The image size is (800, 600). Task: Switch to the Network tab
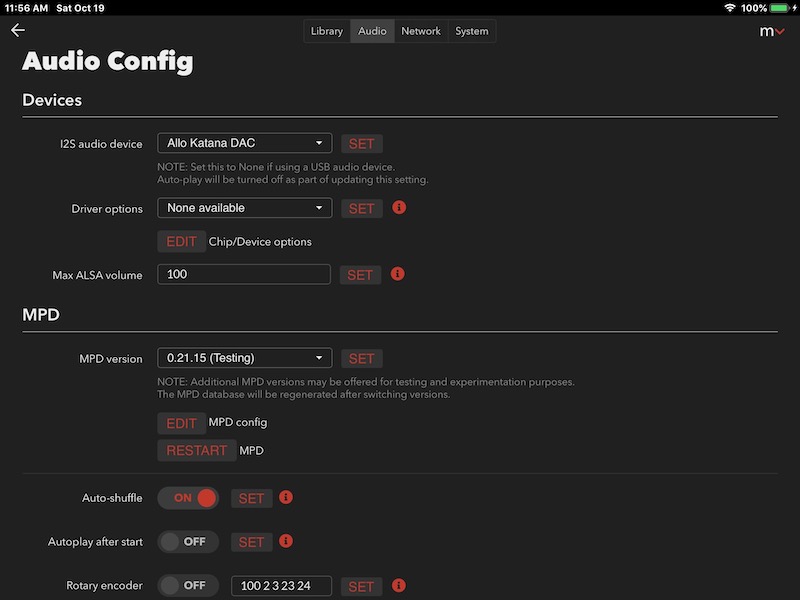(421, 31)
